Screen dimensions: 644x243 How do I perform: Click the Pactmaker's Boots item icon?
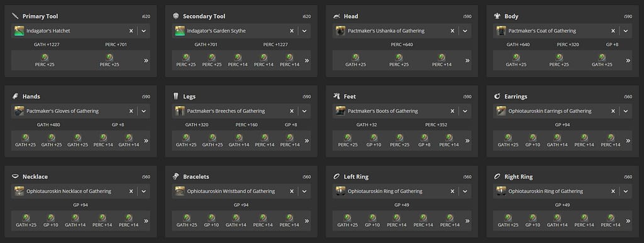tap(340, 111)
